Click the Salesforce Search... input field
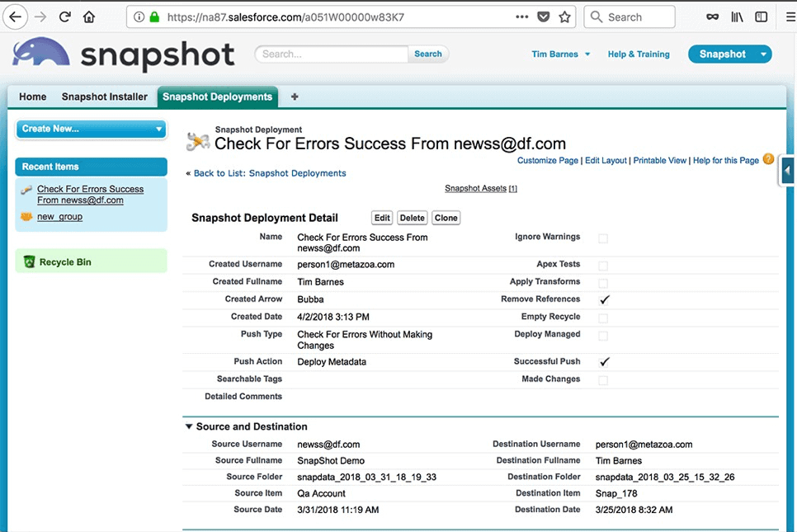Viewport: 797px width, 532px height. (332, 54)
